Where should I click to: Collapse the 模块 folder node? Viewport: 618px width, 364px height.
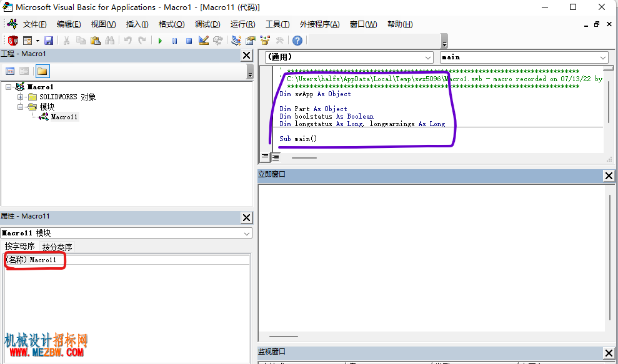point(20,107)
